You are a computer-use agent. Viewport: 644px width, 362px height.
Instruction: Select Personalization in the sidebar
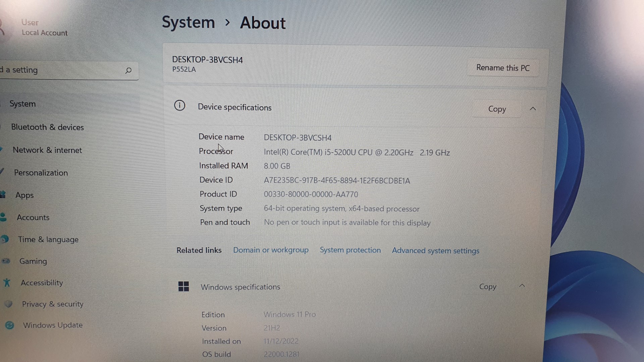[x=41, y=173]
